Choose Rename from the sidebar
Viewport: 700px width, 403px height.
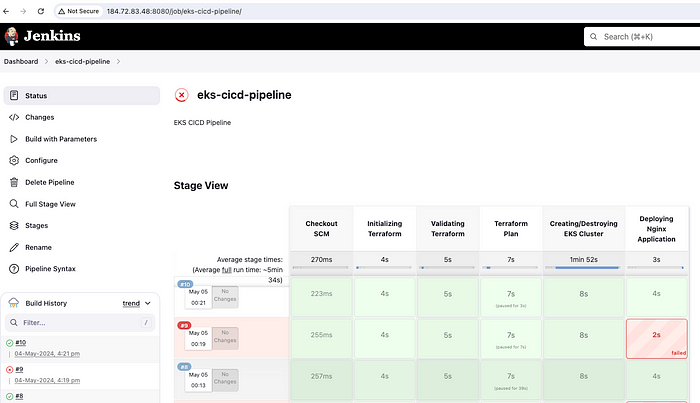point(38,247)
